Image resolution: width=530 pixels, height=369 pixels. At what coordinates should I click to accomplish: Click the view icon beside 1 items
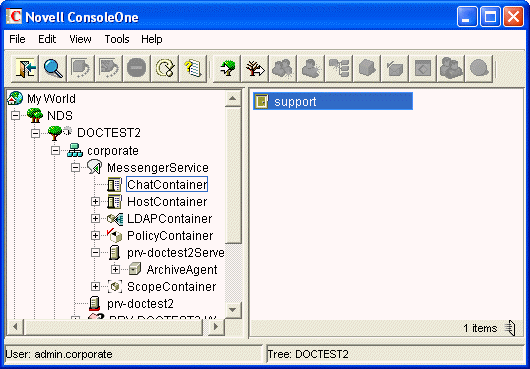pos(510,328)
